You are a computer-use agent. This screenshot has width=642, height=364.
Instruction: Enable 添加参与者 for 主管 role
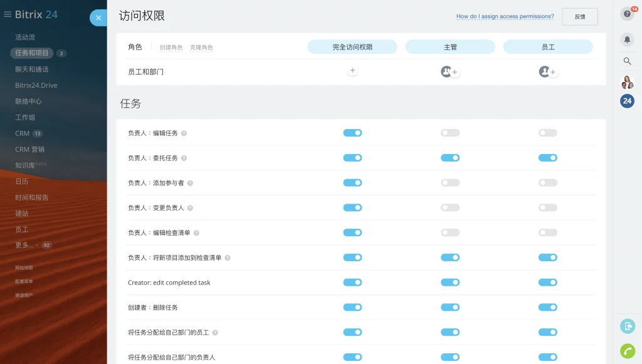pos(450,183)
